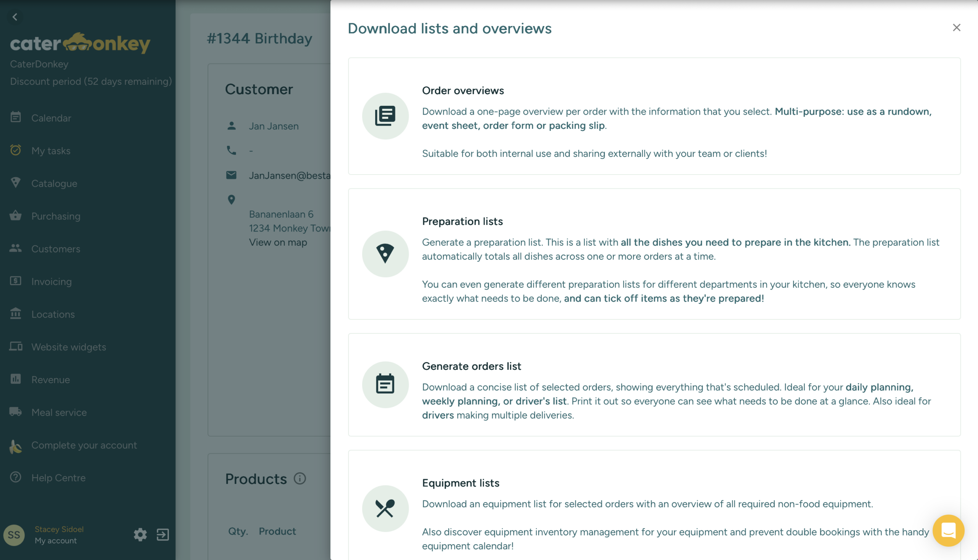Click the Equipment lists cutlery icon

pyautogui.click(x=385, y=508)
